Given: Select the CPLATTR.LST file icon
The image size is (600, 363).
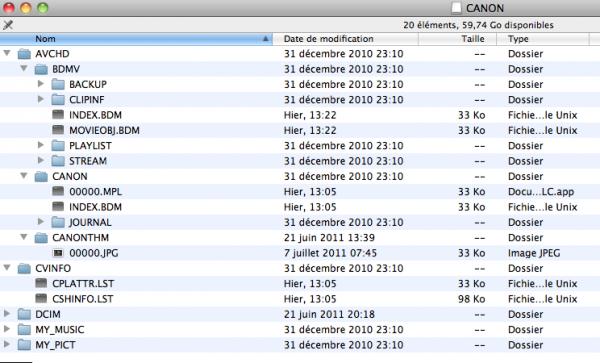Looking at the screenshot, I should [41, 283].
